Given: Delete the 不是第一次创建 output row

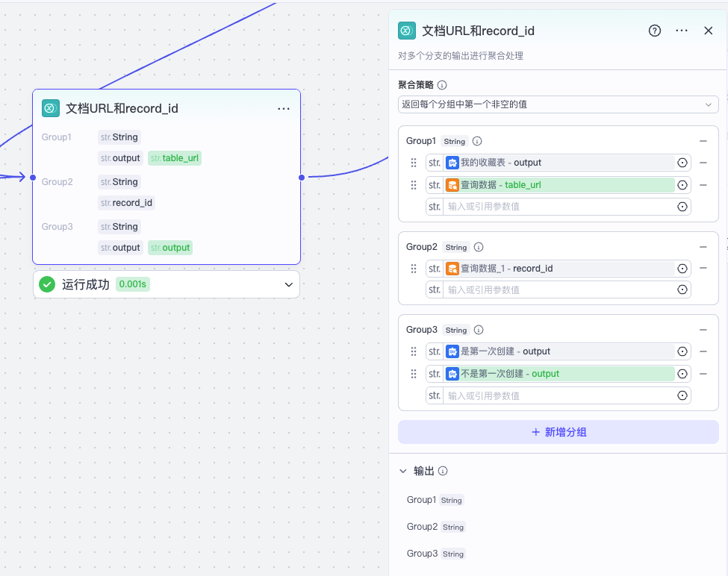Looking at the screenshot, I should click(703, 374).
